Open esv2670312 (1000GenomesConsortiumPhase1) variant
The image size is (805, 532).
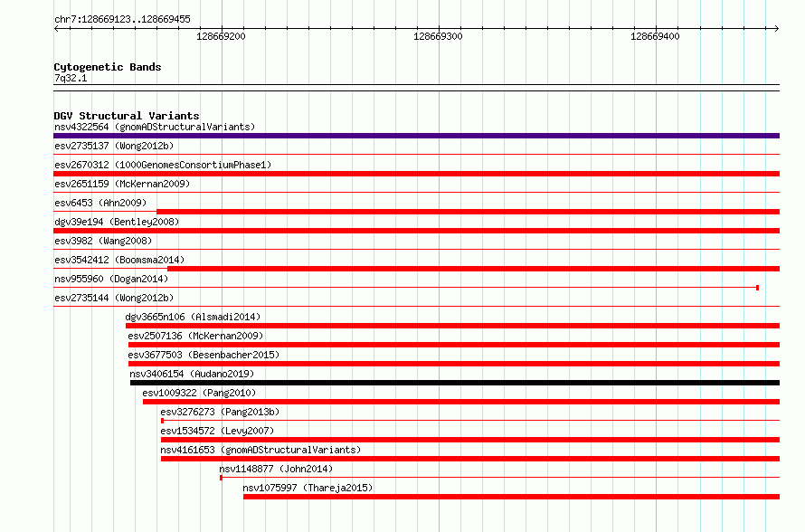(x=163, y=165)
